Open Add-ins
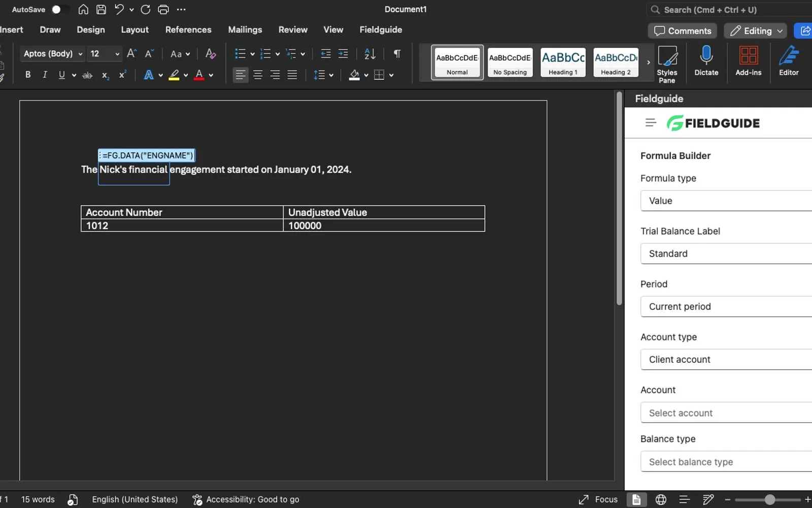This screenshot has width=812, height=508. tap(749, 61)
